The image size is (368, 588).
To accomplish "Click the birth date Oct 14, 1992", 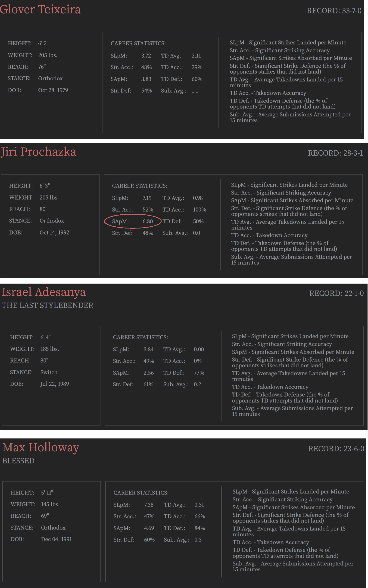I will (x=54, y=232).
